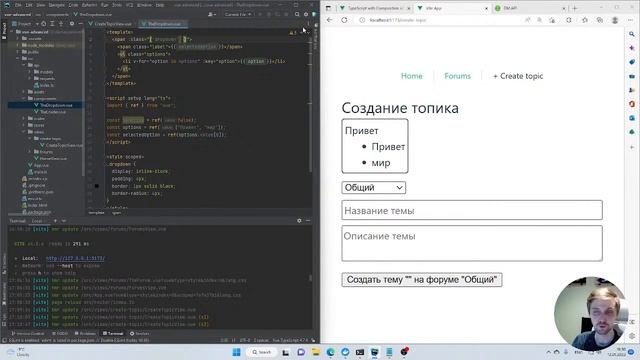Open the Services tool window tab
Image resolution: width=640 pixels, height=360 pixels.
point(139,333)
